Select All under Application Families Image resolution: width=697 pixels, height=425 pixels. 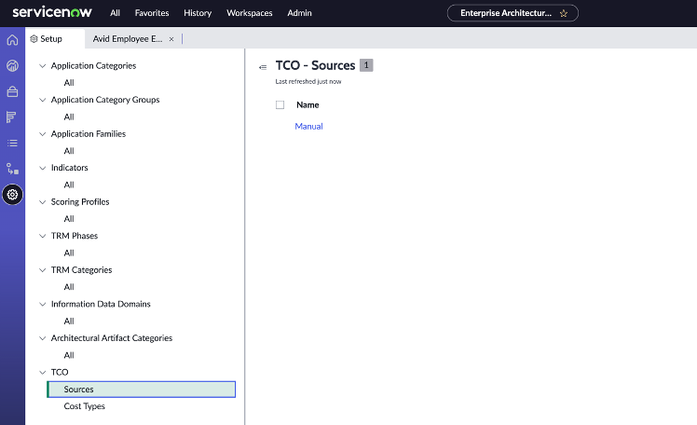tap(69, 151)
